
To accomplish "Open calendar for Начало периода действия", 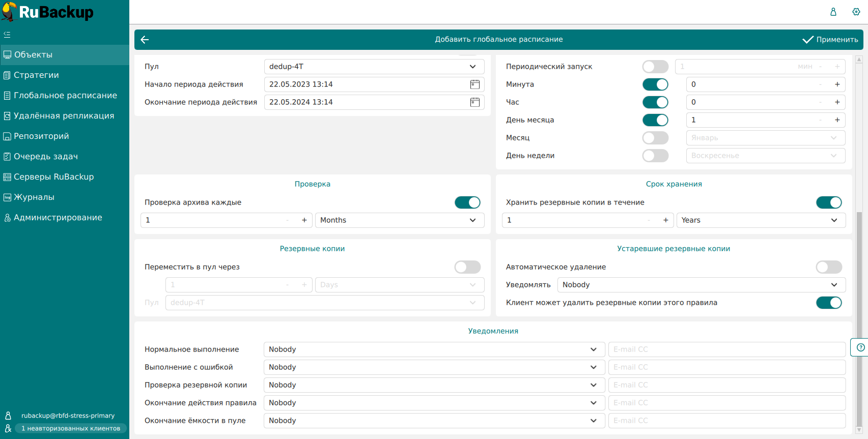I will (x=474, y=84).
